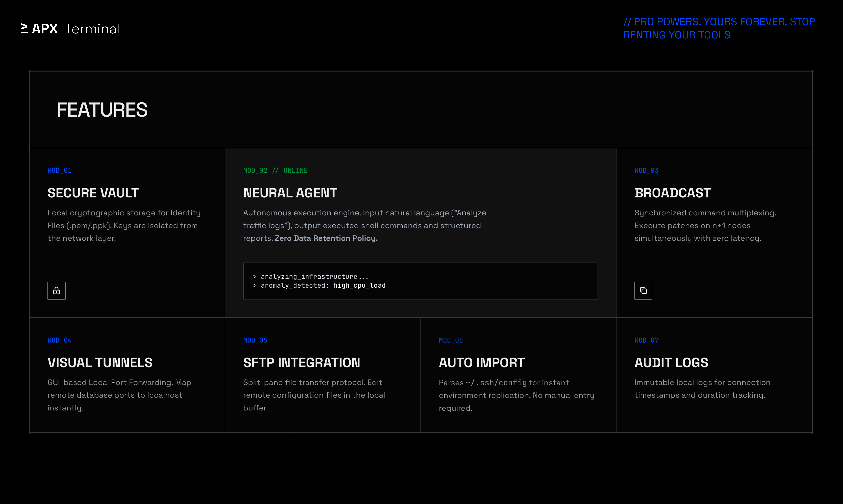Screen dimensions: 843x504
Task: Select the NEURAL AGENT heading
Action: (290, 193)
